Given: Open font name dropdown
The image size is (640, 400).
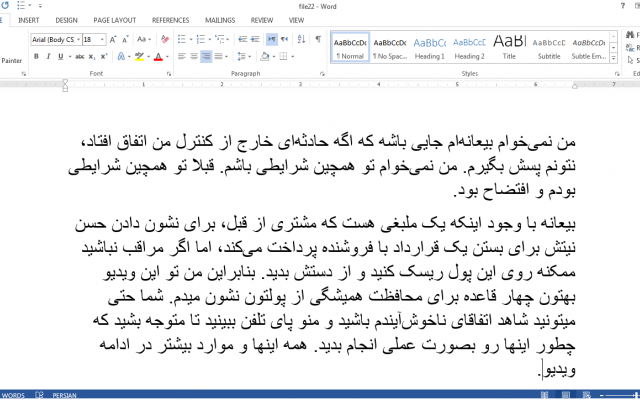Looking at the screenshot, I should [78, 40].
